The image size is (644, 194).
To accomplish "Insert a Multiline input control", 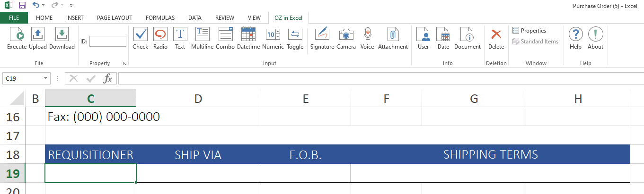I will [x=203, y=38].
